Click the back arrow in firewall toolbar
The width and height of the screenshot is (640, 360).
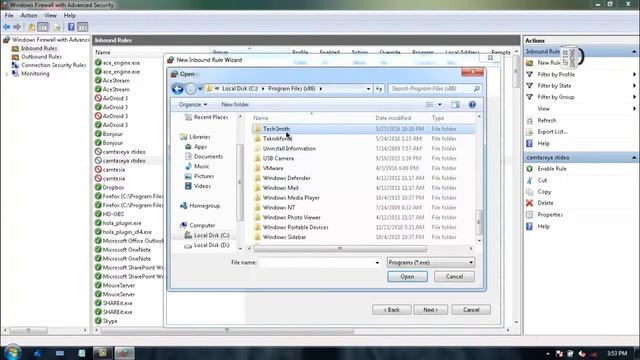coord(7,27)
